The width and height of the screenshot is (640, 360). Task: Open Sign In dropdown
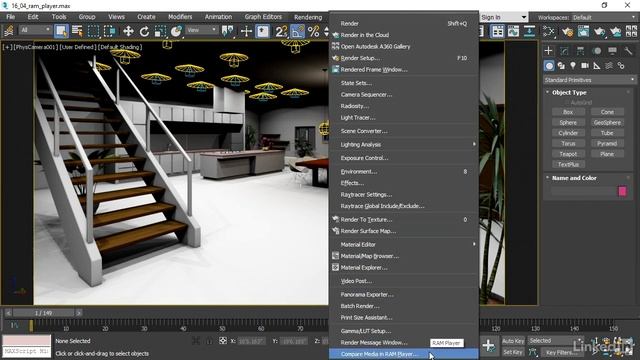click(x=503, y=17)
